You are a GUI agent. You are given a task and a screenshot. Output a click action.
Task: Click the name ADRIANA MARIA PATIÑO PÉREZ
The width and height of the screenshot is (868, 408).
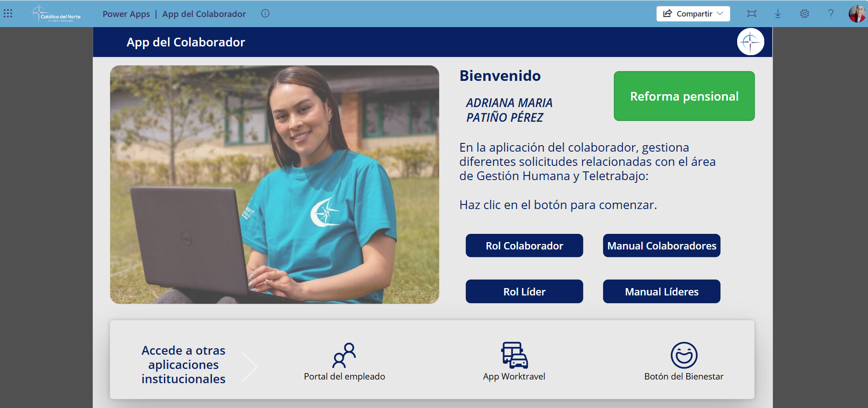point(509,110)
